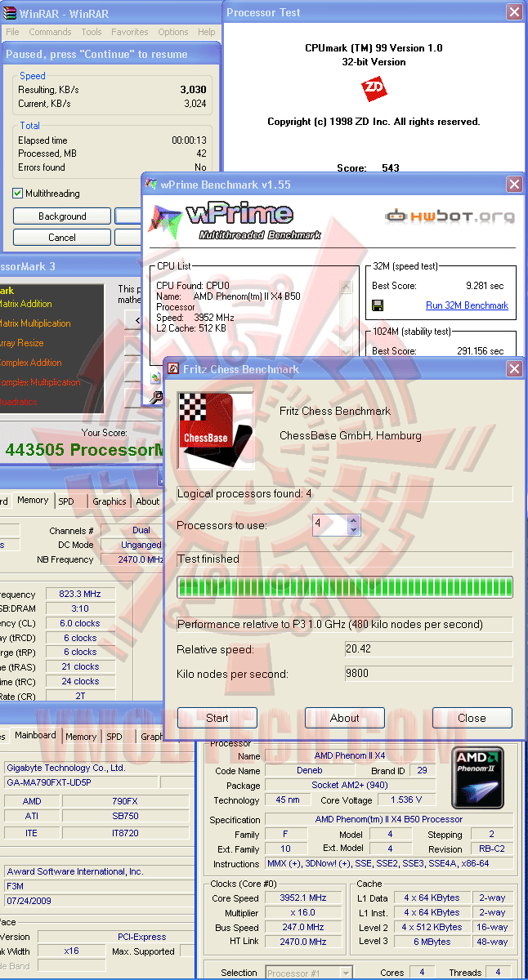Click the Run 32M Benchmark link
The image size is (528, 980).
pyautogui.click(x=467, y=305)
